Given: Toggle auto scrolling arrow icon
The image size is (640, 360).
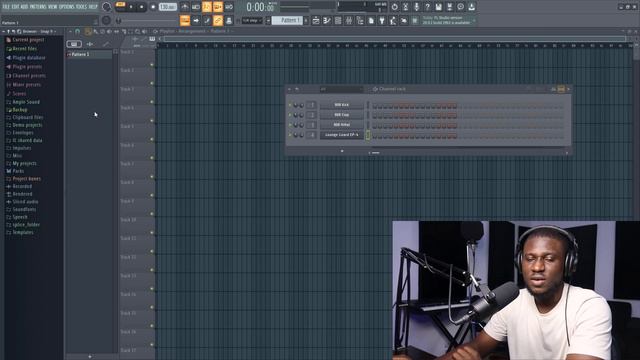Looking at the screenshot, I should coord(196,20).
